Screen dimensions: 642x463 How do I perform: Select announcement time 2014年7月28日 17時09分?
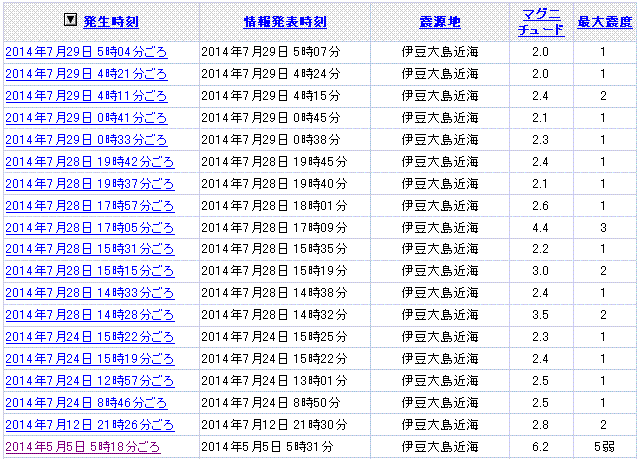pyautogui.click(x=274, y=228)
